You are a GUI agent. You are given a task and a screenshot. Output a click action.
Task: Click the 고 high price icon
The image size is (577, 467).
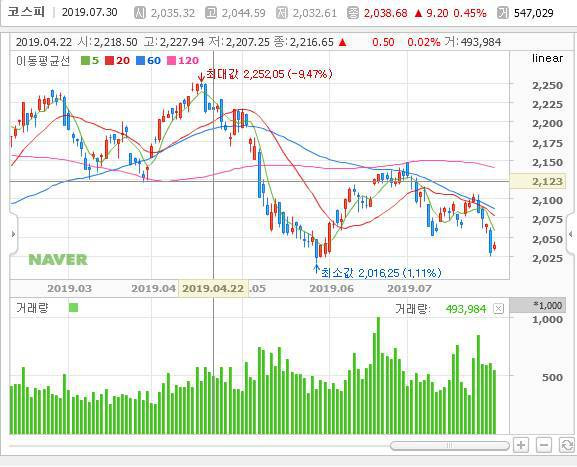(211, 13)
